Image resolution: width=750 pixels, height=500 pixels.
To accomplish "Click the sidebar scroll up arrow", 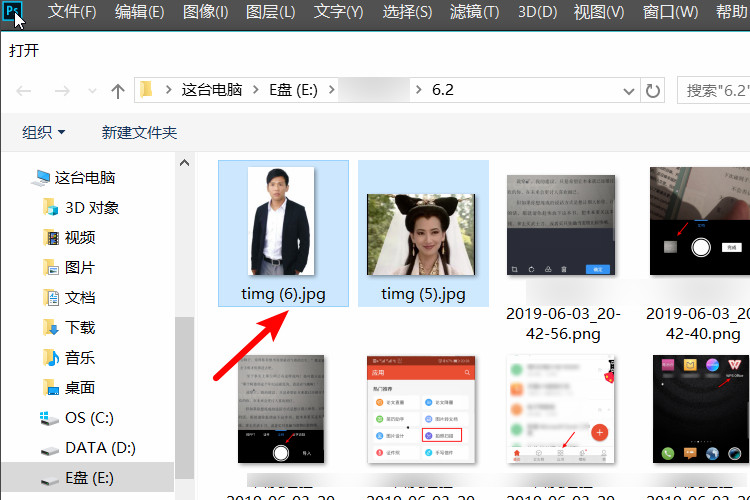I will coord(184,163).
